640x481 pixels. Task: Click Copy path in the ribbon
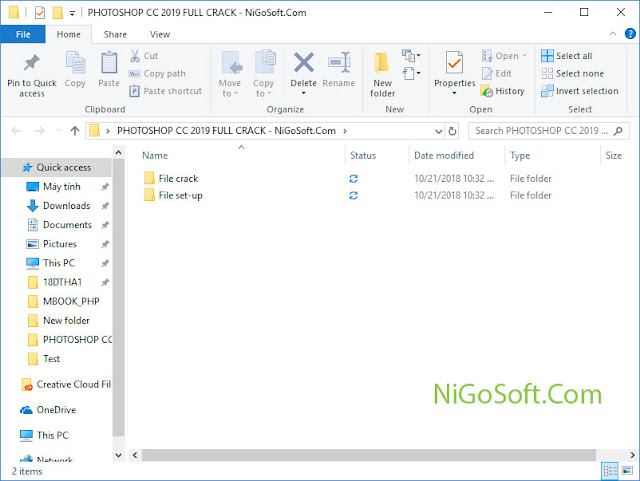pos(157,73)
